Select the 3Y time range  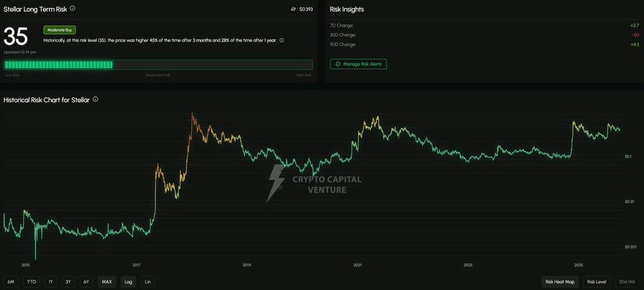[68, 282]
